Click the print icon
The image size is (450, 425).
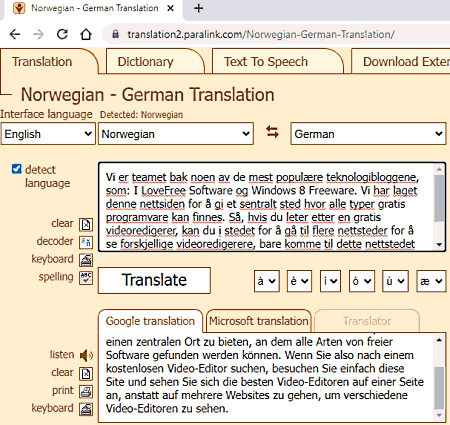click(86, 392)
